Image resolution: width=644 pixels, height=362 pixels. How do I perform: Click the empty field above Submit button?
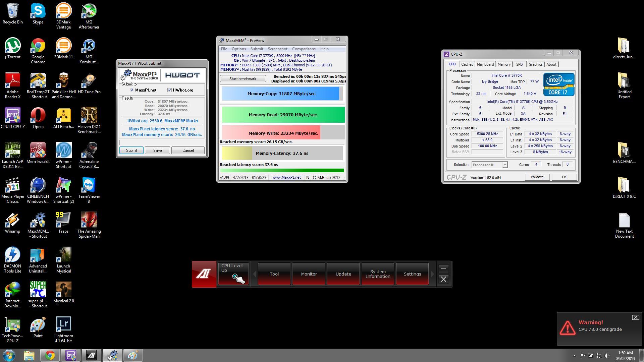[x=162, y=142]
